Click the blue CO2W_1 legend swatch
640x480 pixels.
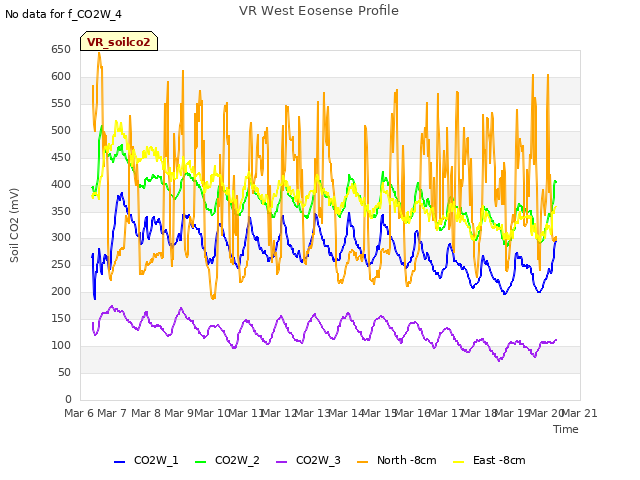[119, 462]
